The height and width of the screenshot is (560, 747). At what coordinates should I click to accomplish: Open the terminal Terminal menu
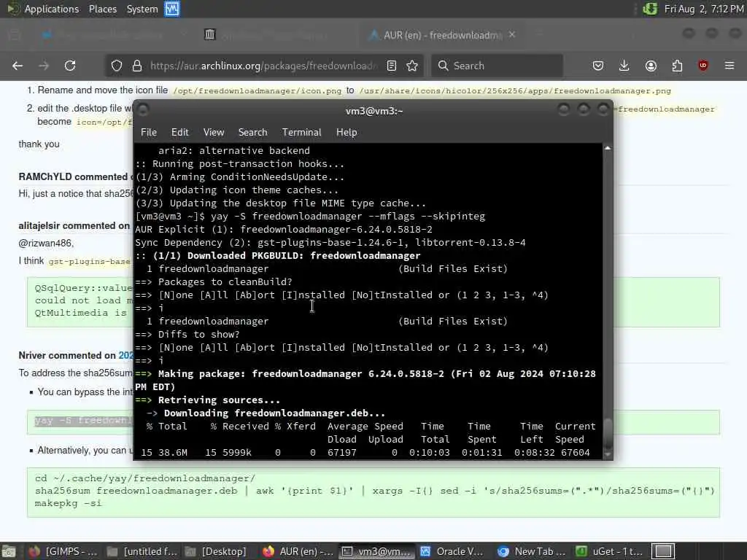[x=301, y=133]
